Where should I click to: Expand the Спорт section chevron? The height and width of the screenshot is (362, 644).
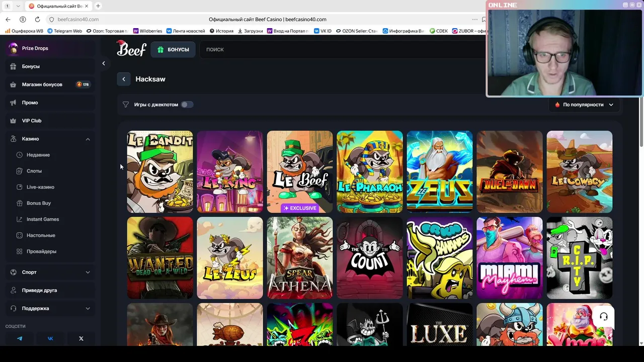(x=88, y=272)
